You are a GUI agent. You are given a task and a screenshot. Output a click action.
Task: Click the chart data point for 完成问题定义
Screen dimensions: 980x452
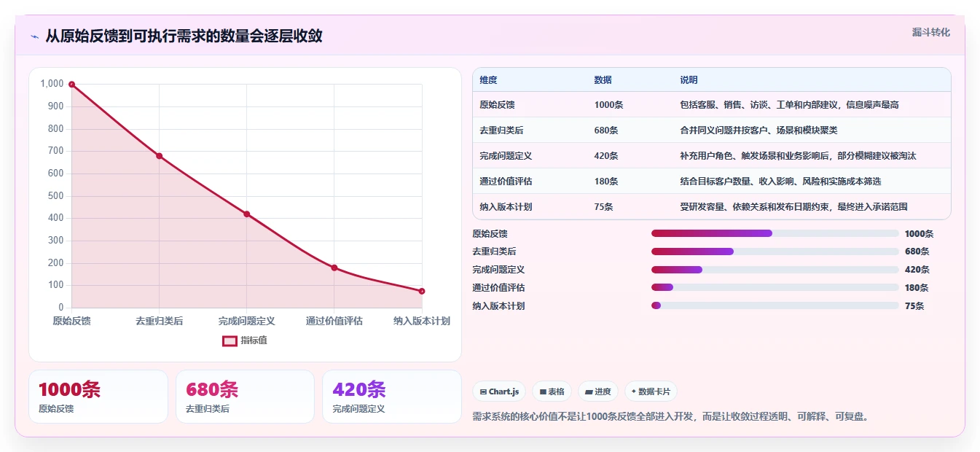pos(246,214)
